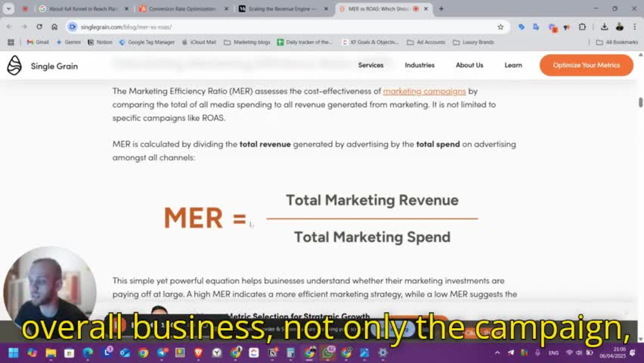644x363 pixels.
Task: Open the Extensions puzzle menu
Action: pos(582,26)
